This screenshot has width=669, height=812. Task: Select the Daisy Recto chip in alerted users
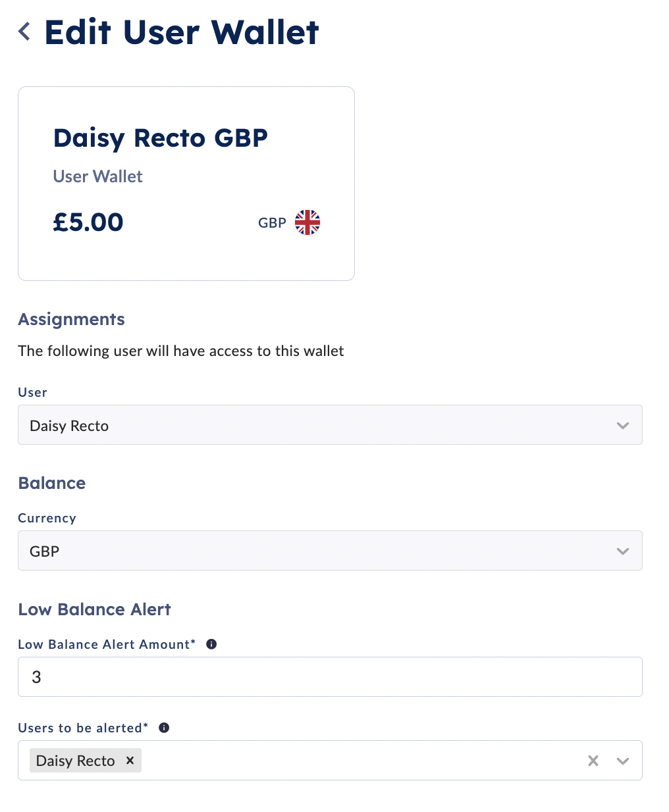[76, 761]
